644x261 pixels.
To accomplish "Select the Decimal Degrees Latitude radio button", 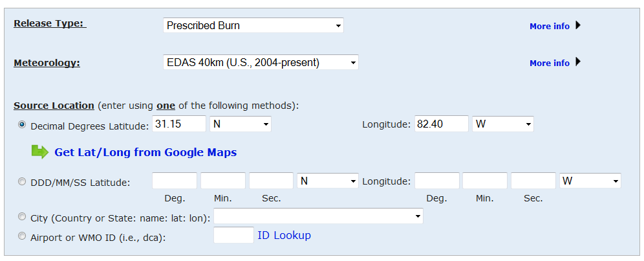I will click(x=22, y=125).
